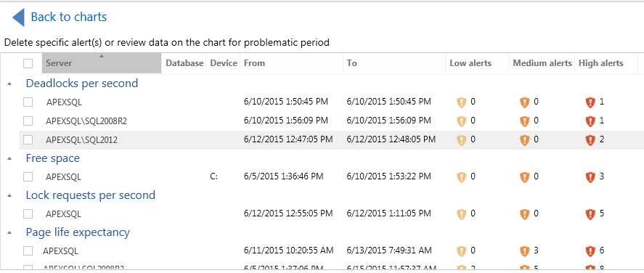
Task: Collapse the Page life expectancy group
Action: (x=10, y=232)
